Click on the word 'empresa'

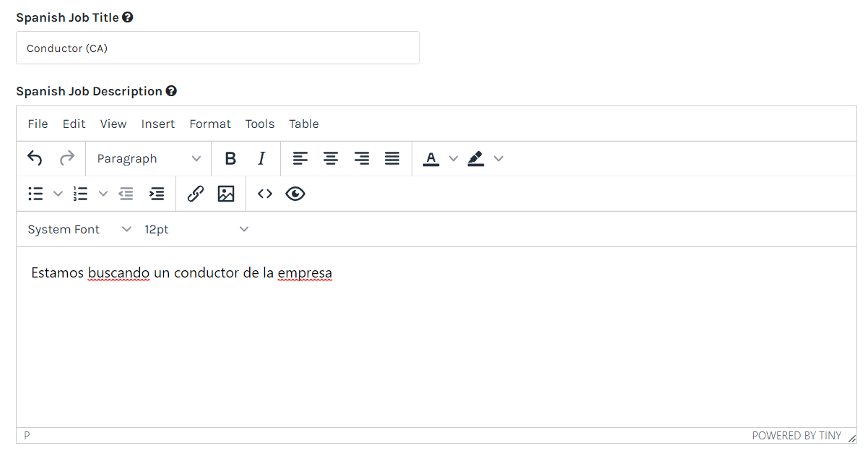pyautogui.click(x=305, y=273)
